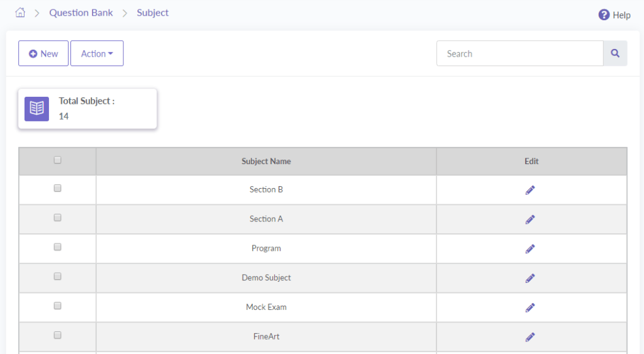Toggle the select-all header checkbox
This screenshot has height=354, width=644.
pyautogui.click(x=58, y=160)
